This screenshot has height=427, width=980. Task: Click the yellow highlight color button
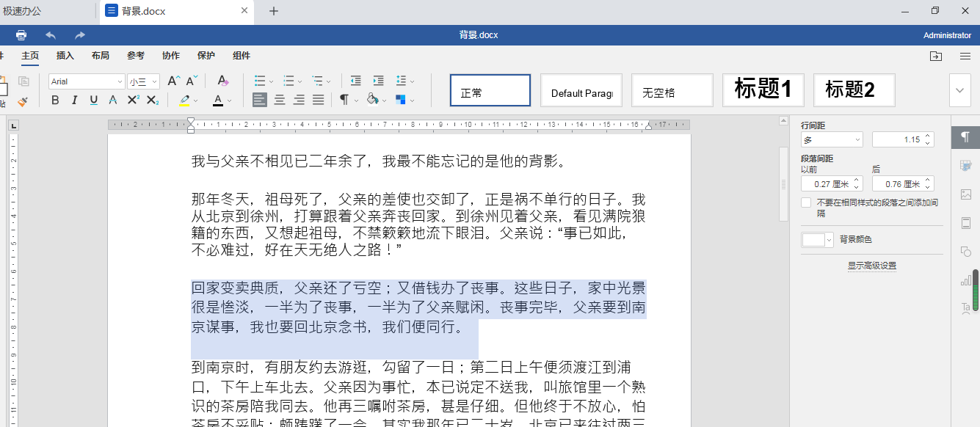click(184, 101)
